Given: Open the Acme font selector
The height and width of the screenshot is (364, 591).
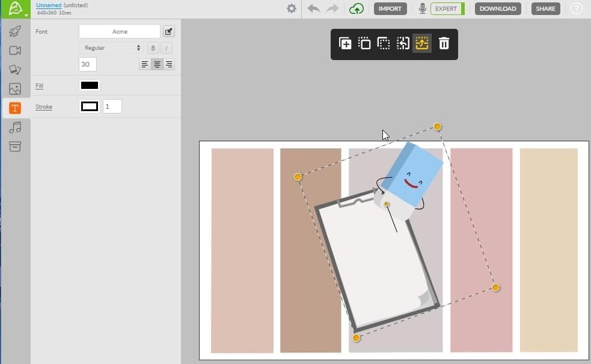Looking at the screenshot, I should pos(120,31).
